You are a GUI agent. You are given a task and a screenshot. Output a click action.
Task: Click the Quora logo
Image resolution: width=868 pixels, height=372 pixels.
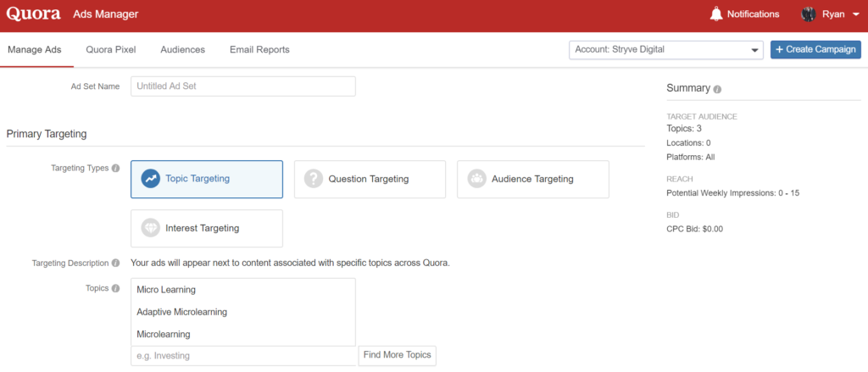pyautogui.click(x=33, y=14)
